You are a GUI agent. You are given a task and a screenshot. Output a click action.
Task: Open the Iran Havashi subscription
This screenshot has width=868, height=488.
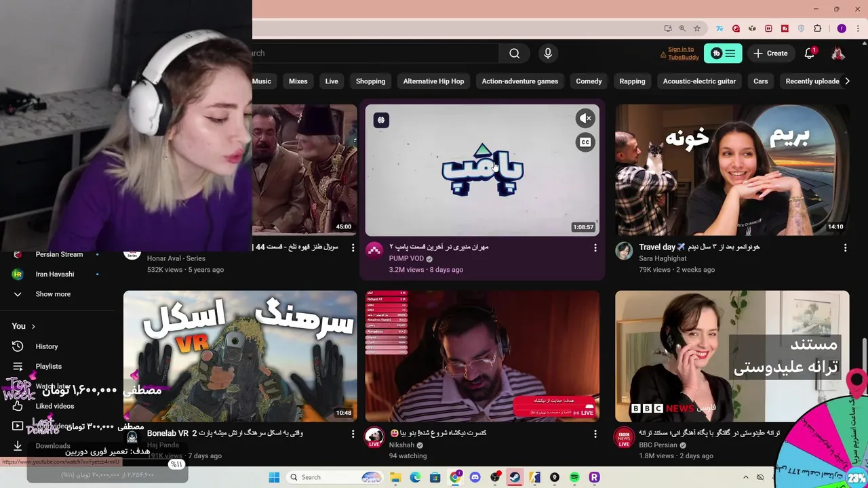[55, 274]
